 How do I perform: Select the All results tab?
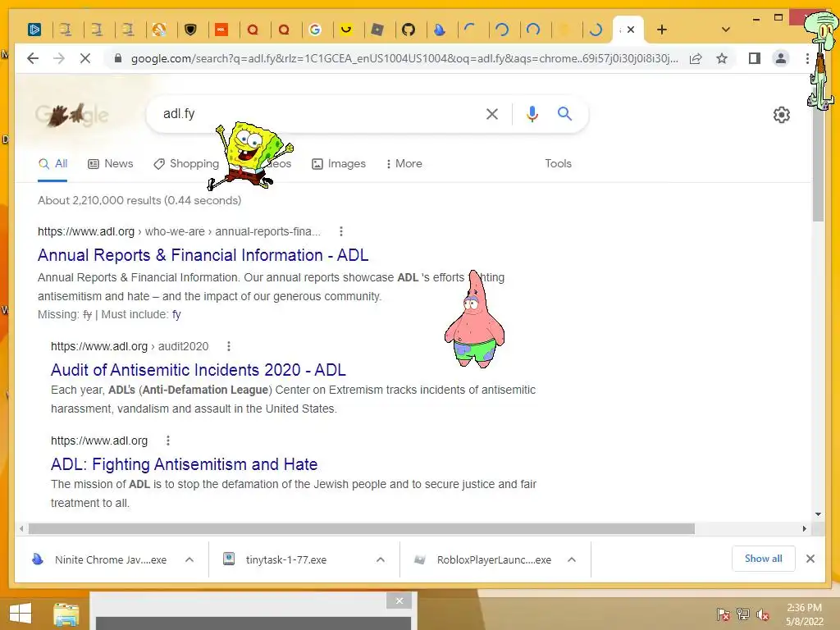pos(53,164)
